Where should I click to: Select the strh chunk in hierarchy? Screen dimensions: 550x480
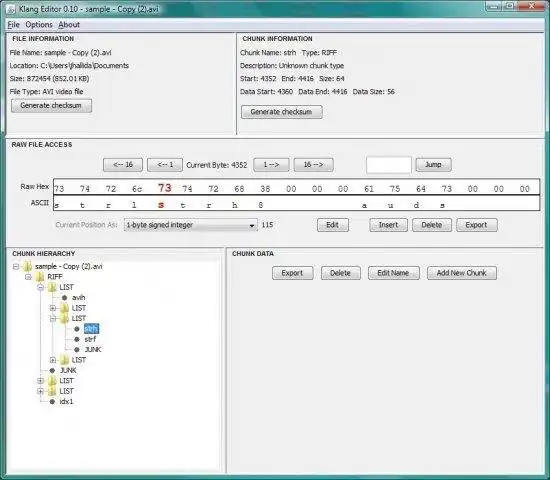click(x=92, y=329)
